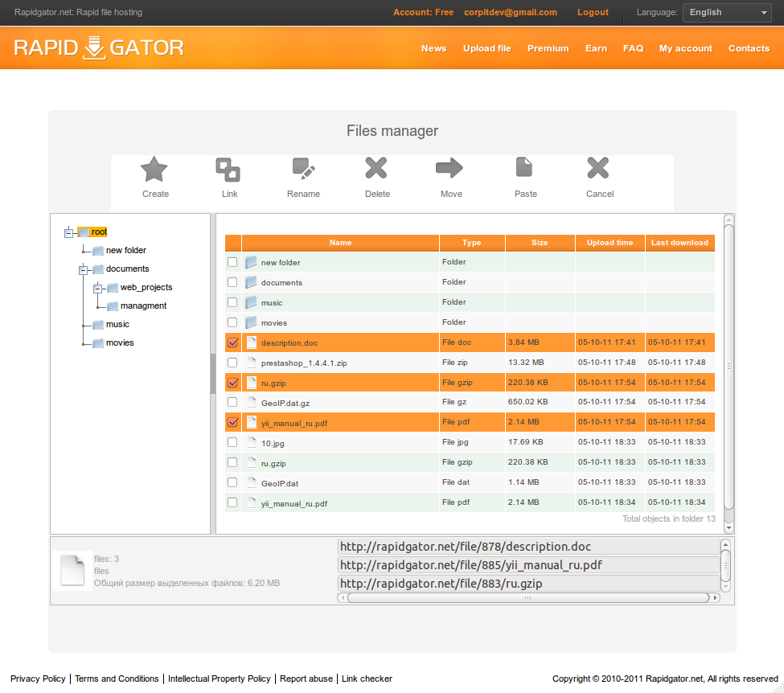
Task: Click file icon beside GeoIP.dat
Action: pos(252,482)
